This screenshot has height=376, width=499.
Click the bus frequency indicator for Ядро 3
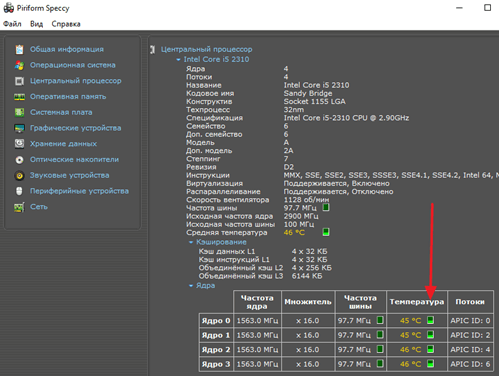[x=380, y=363]
